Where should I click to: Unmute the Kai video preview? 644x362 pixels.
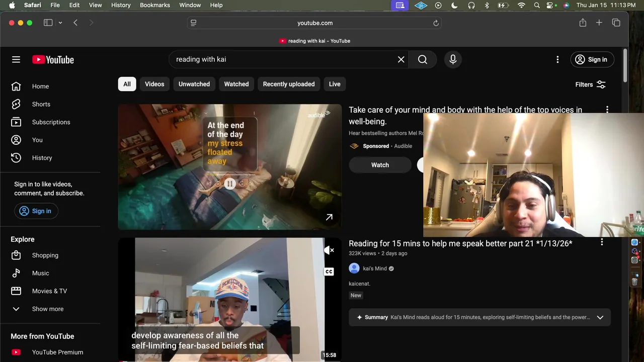(x=329, y=250)
